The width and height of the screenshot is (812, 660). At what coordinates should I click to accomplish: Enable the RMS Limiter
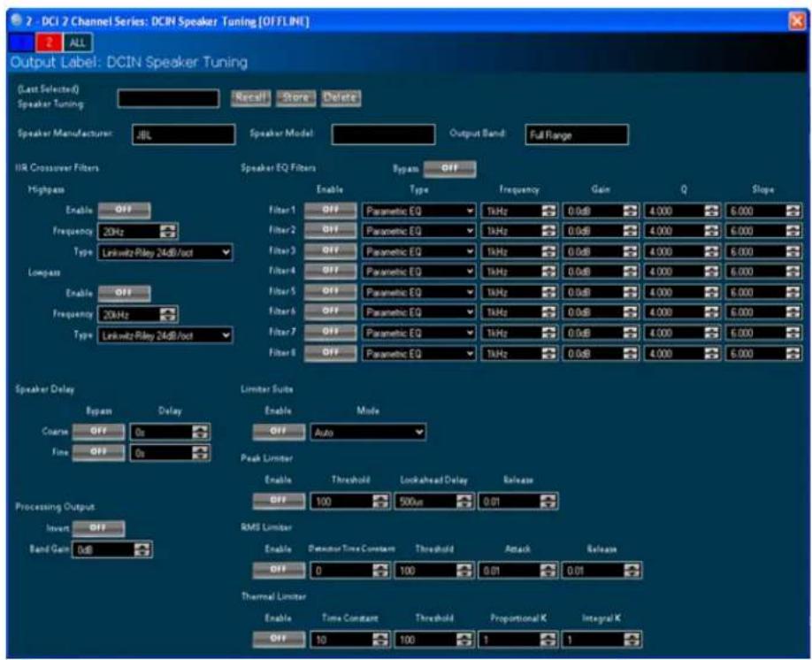point(279,570)
